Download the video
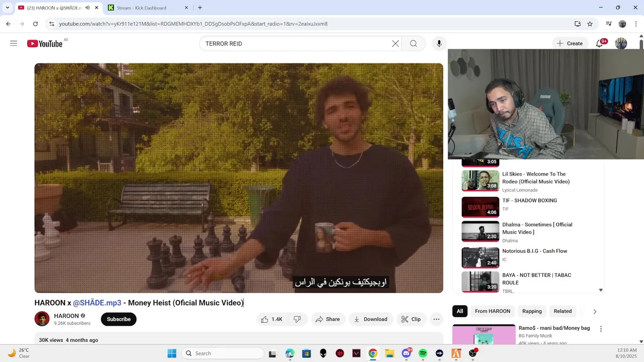The height and width of the screenshot is (362, 644). (371, 319)
